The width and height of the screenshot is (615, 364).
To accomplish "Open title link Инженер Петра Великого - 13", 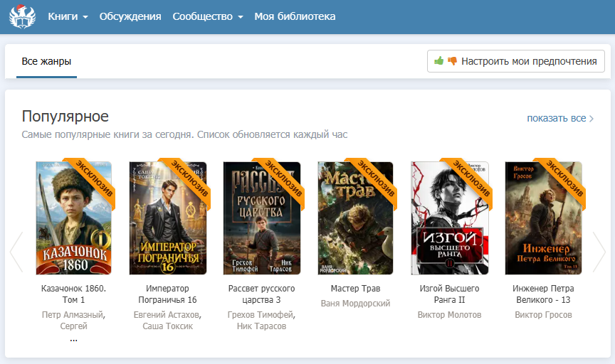I will 543,294.
